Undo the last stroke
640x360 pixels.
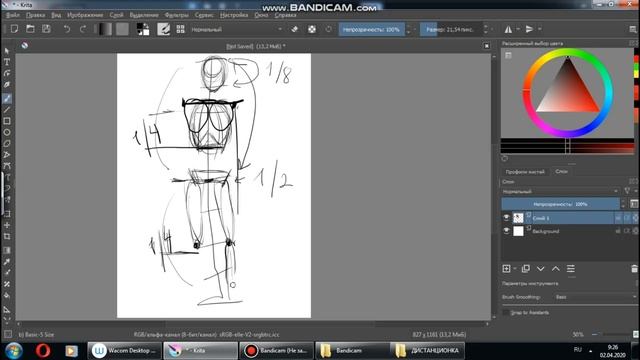tap(67, 29)
